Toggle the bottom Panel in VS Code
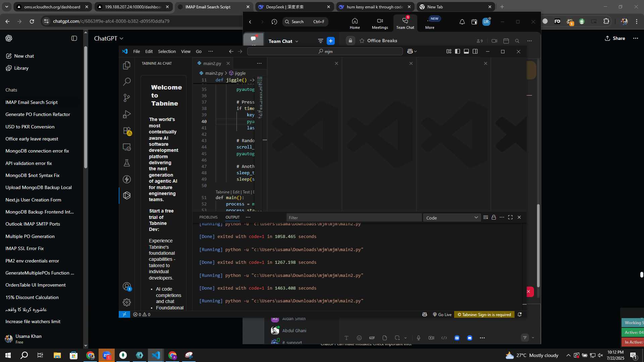Image resolution: width=644 pixels, height=362 pixels. [466, 51]
